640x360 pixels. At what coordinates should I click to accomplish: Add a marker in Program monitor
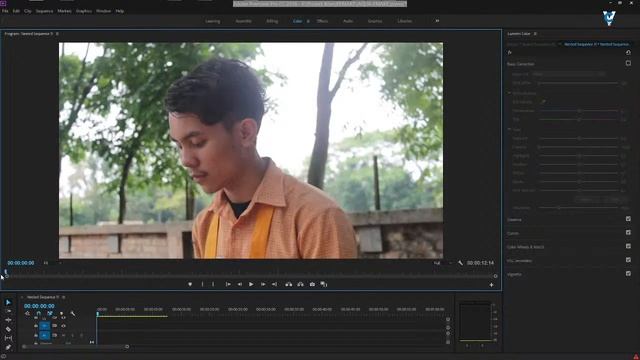[x=190, y=284]
